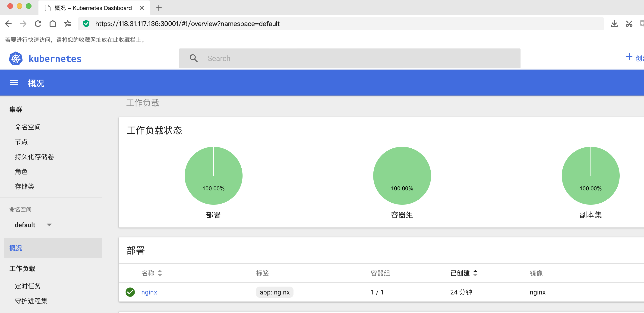The width and height of the screenshot is (644, 313).
Task: Select the Kubernetes Dashboard browser tab
Action: [x=94, y=8]
